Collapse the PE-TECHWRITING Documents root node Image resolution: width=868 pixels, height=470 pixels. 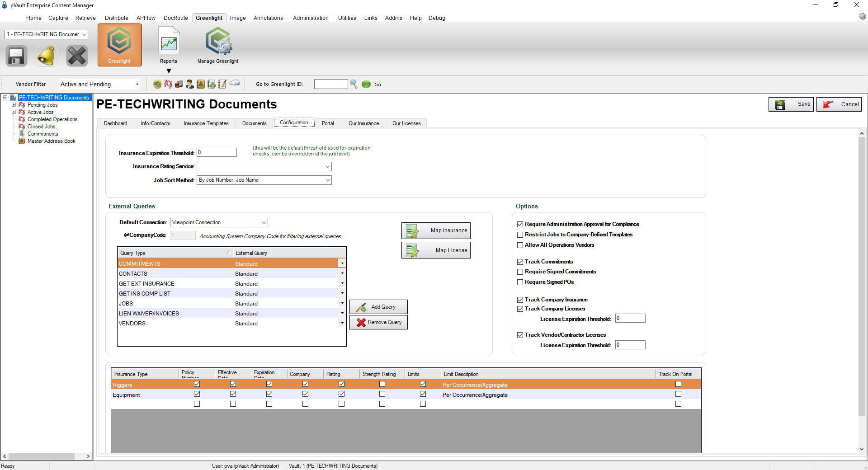5,98
